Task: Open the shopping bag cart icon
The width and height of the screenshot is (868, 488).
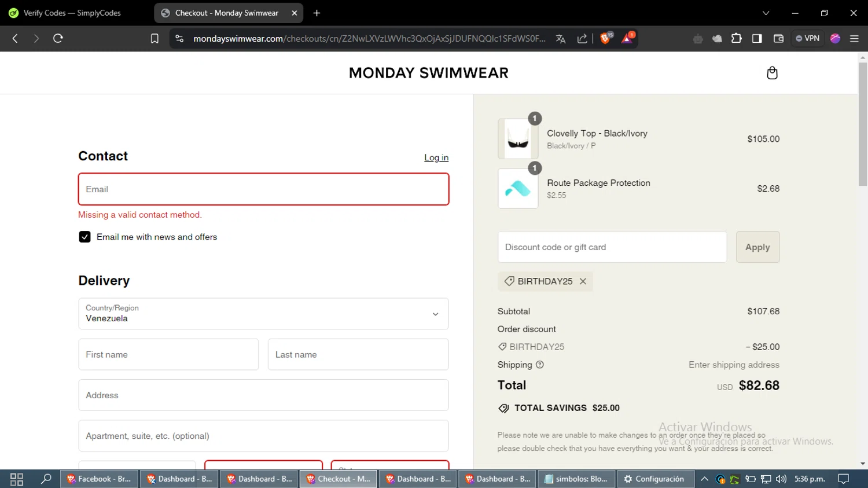Action: 772,73
